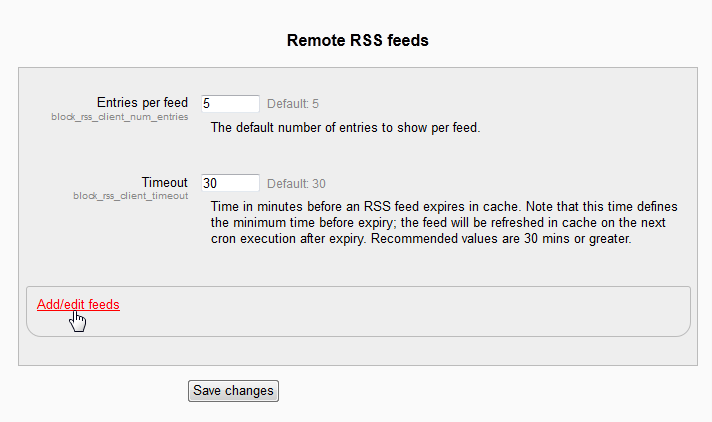The height and width of the screenshot is (422, 712).
Task: Click the default number of entries description
Action: click(345, 128)
